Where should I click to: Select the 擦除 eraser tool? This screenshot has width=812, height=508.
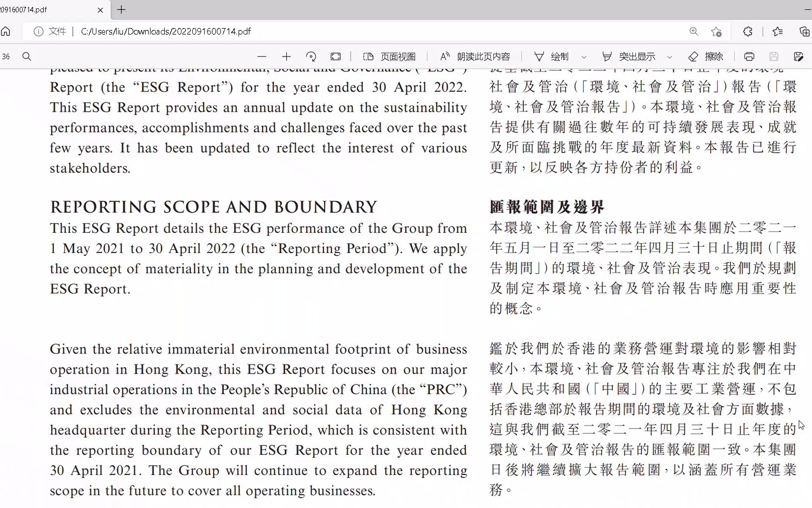tap(706, 57)
